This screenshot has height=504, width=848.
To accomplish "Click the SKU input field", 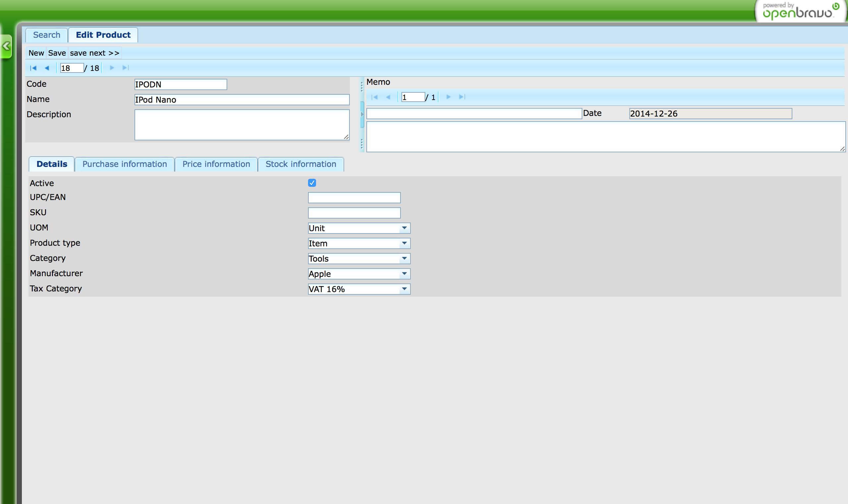I will (354, 213).
